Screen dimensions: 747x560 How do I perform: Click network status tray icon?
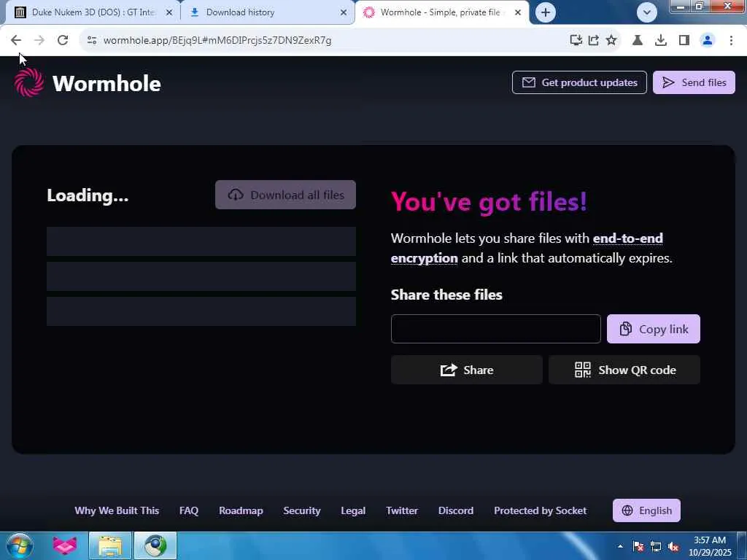(656, 546)
